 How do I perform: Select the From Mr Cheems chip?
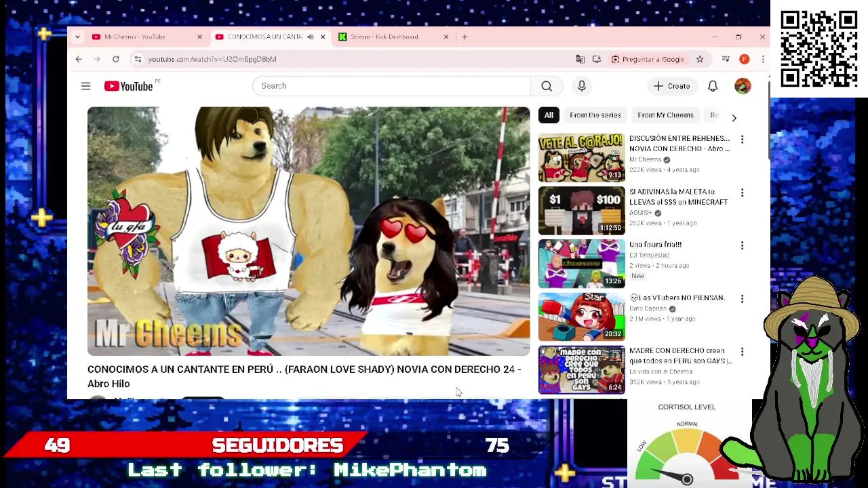[665, 115]
